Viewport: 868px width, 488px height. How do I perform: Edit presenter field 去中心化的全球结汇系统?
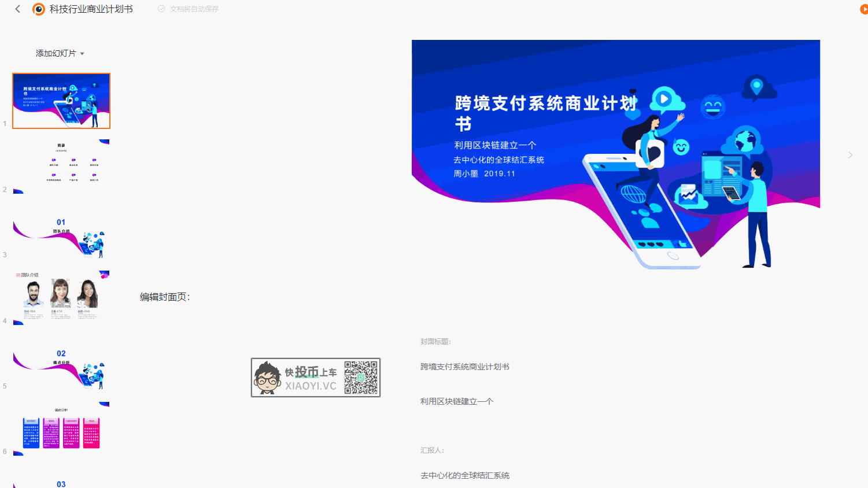coord(465,475)
